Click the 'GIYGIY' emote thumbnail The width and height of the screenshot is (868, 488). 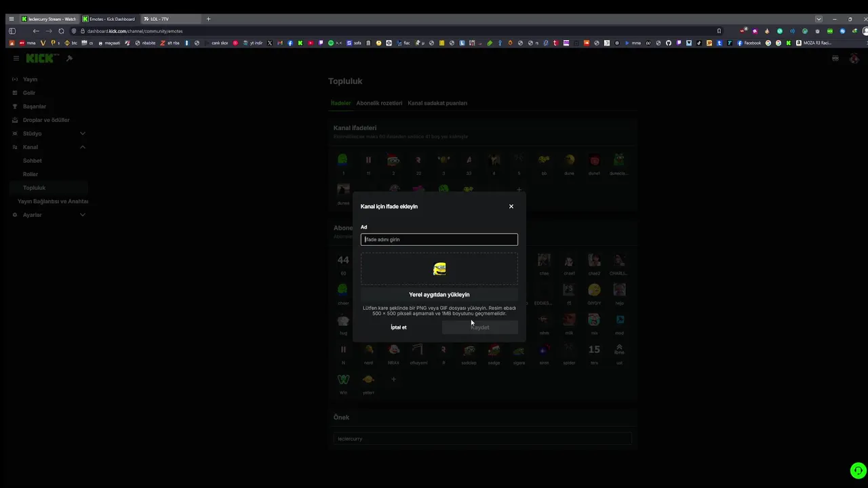pos(594,290)
